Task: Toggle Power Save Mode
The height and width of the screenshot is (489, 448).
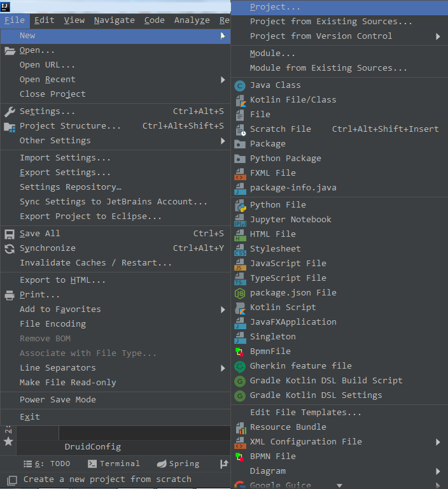Action: [x=58, y=400]
